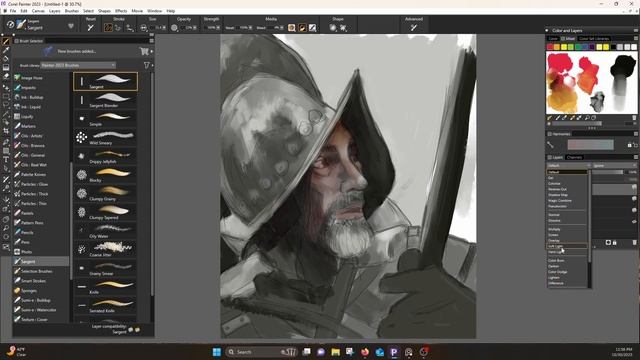Screen dimensions: 640x360
Task: Select the Sargent Blender brush variant
Action: click(105, 100)
